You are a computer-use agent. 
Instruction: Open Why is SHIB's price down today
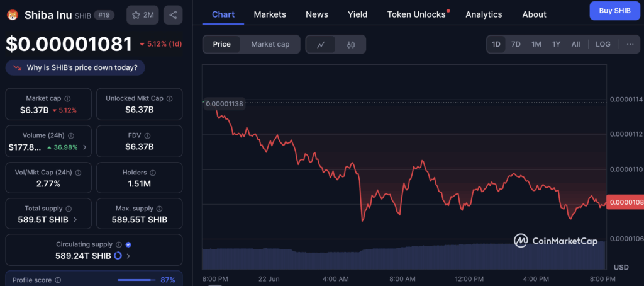click(75, 67)
